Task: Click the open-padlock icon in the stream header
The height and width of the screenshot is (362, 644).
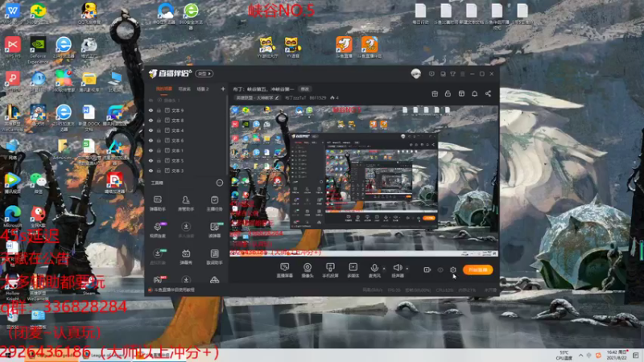Action: pyautogui.click(x=448, y=94)
